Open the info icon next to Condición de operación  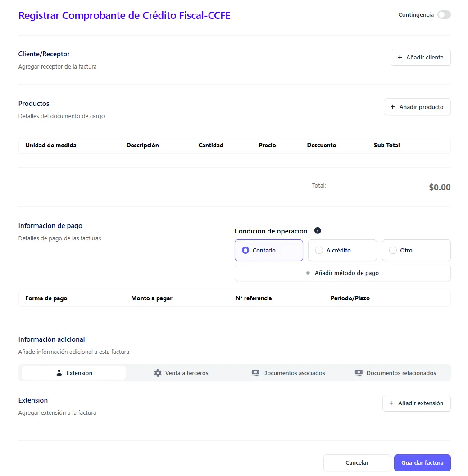pyautogui.click(x=318, y=230)
